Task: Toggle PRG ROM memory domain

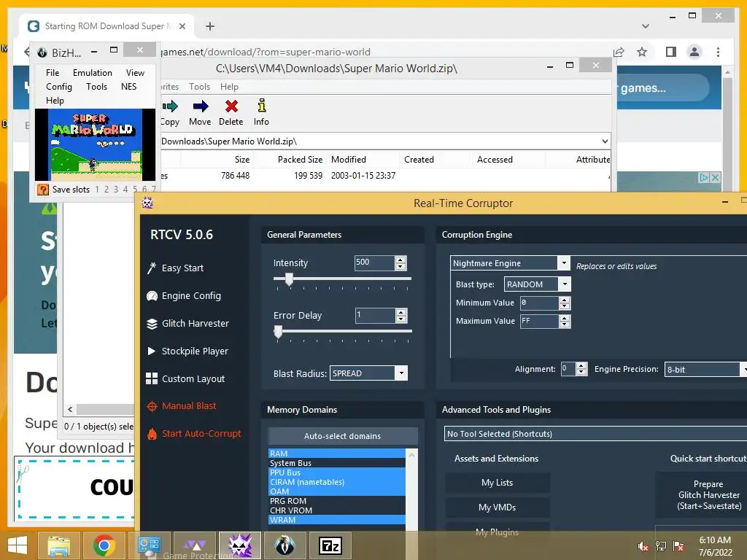Action: pyautogui.click(x=337, y=501)
